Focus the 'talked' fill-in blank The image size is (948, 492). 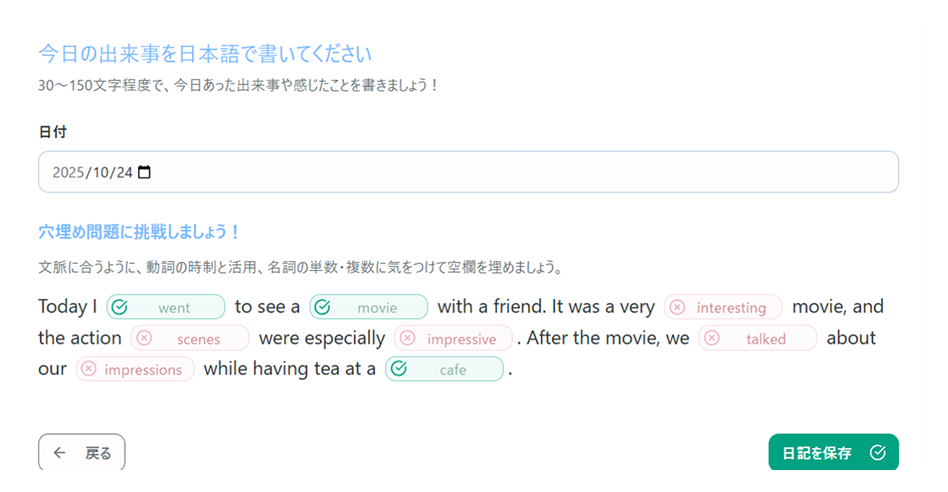point(766,338)
